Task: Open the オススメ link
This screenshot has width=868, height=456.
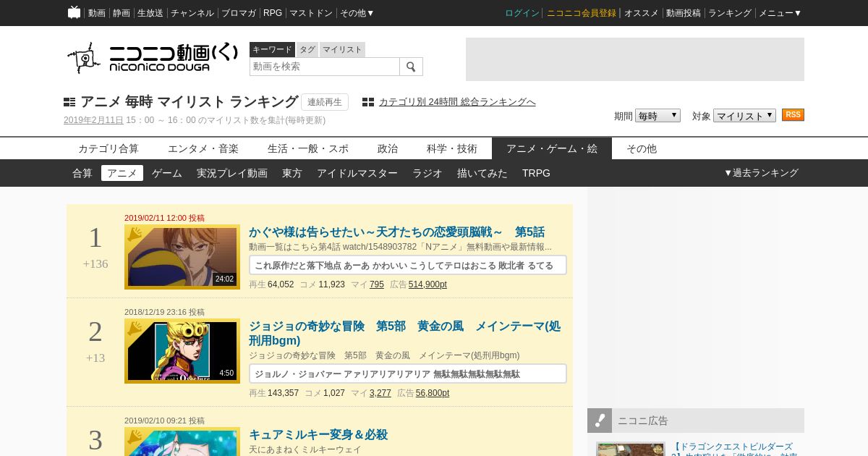Action: [x=642, y=13]
